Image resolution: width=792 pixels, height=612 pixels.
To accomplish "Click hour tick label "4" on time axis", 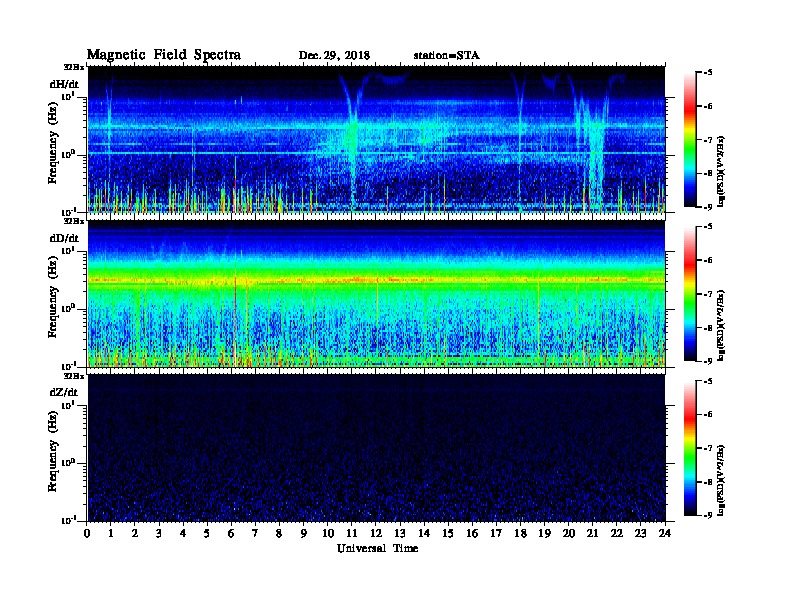I will point(183,533).
